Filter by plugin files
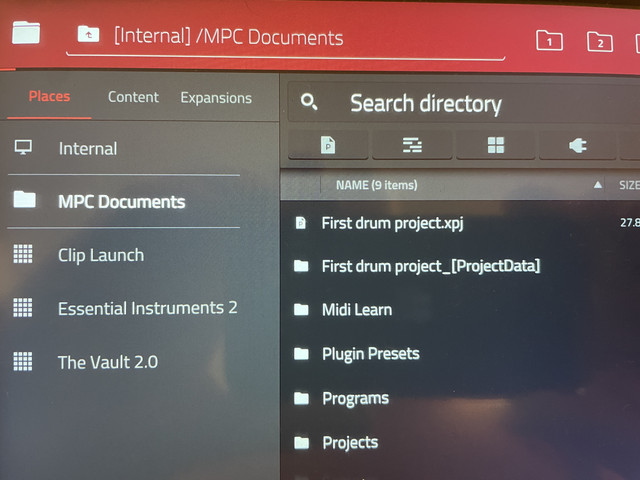Screen dimensions: 640x480 pyautogui.click(x=578, y=145)
